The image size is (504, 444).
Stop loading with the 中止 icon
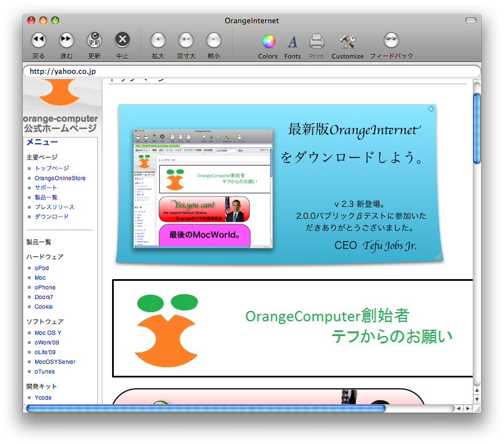pyautogui.click(x=122, y=40)
